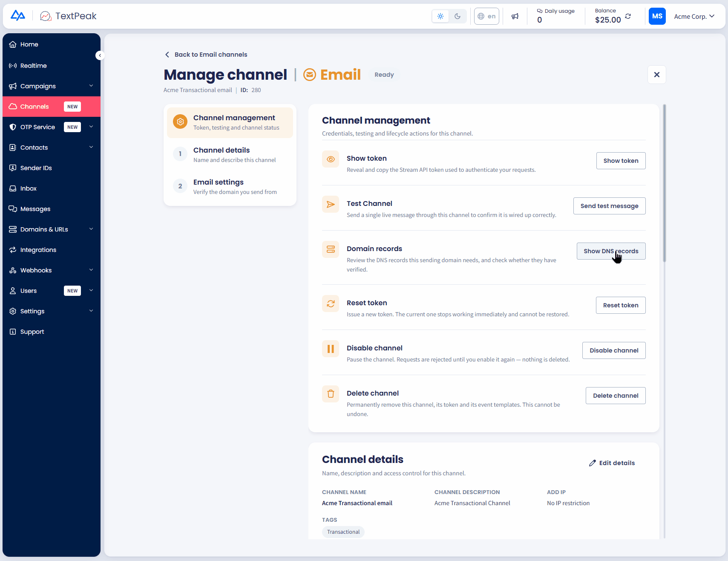Screen dimensions: 728x561
Task: Click the OTP Service shield icon
Action: point(13,127)
